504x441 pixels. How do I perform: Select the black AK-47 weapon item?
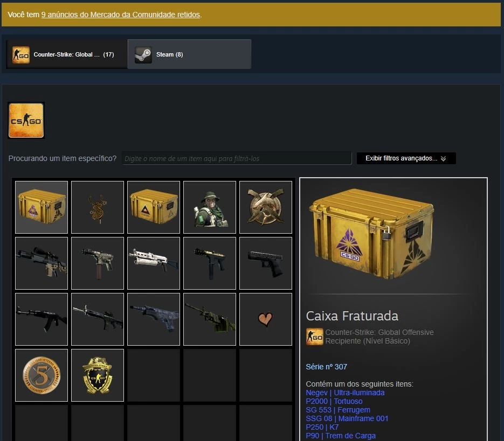[42, 319]
